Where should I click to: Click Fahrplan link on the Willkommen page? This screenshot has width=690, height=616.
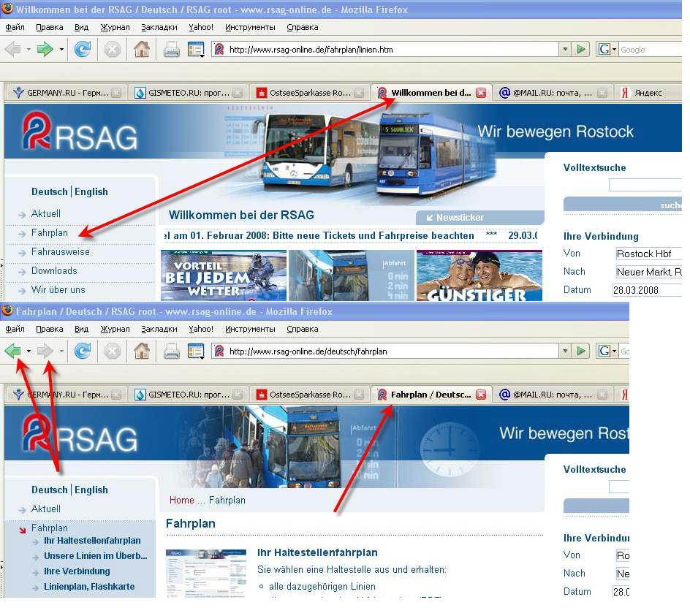coord(49,233)
